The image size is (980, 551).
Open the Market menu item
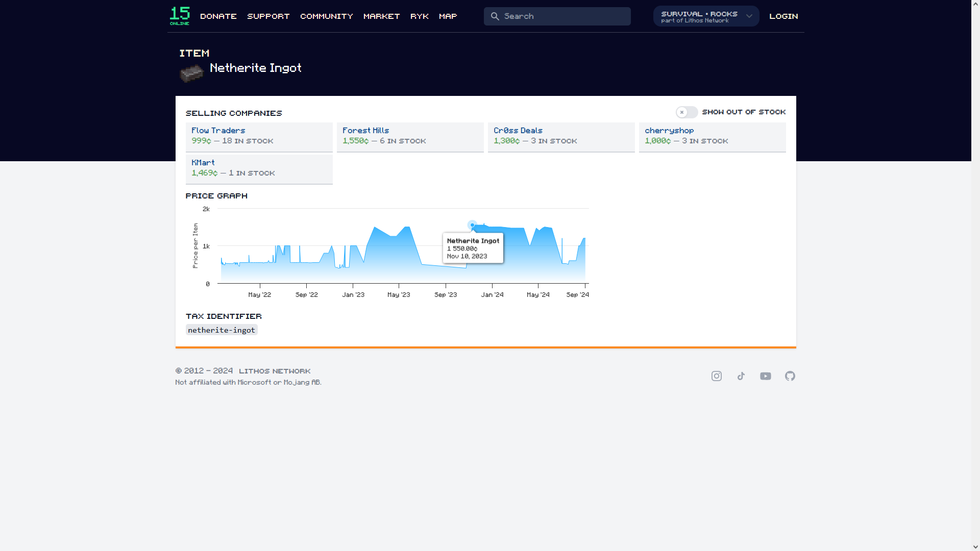point(381,16)
